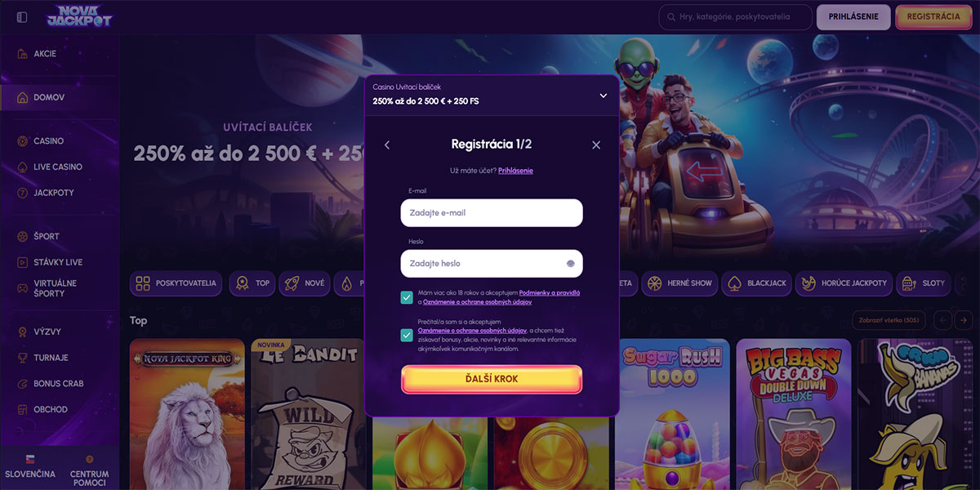980x490 pixels.
Task: Show password with the eye icon
Action: tap(570, 264)
